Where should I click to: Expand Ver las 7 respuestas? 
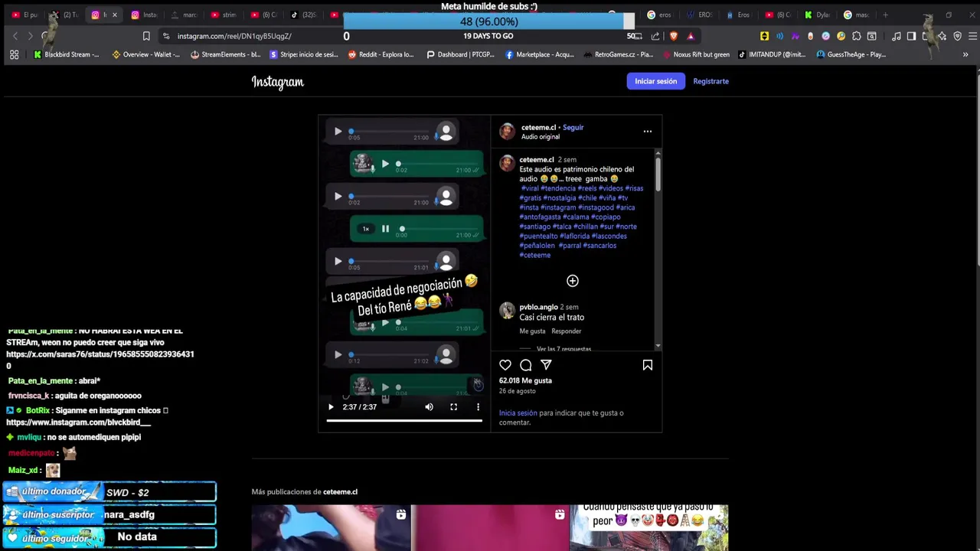(563, 349)
